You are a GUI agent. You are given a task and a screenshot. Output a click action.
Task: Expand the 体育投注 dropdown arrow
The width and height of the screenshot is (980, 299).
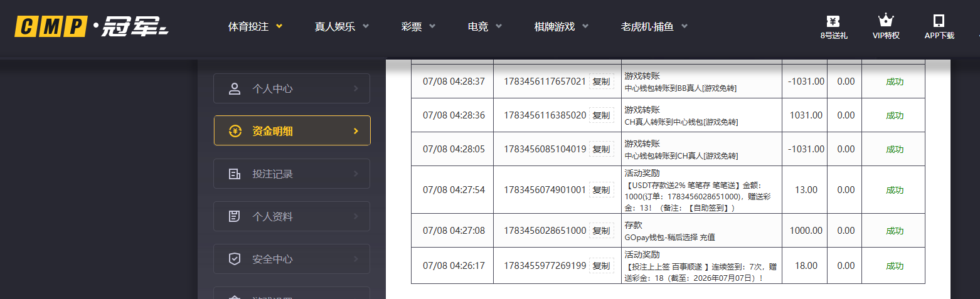[279, 26]
